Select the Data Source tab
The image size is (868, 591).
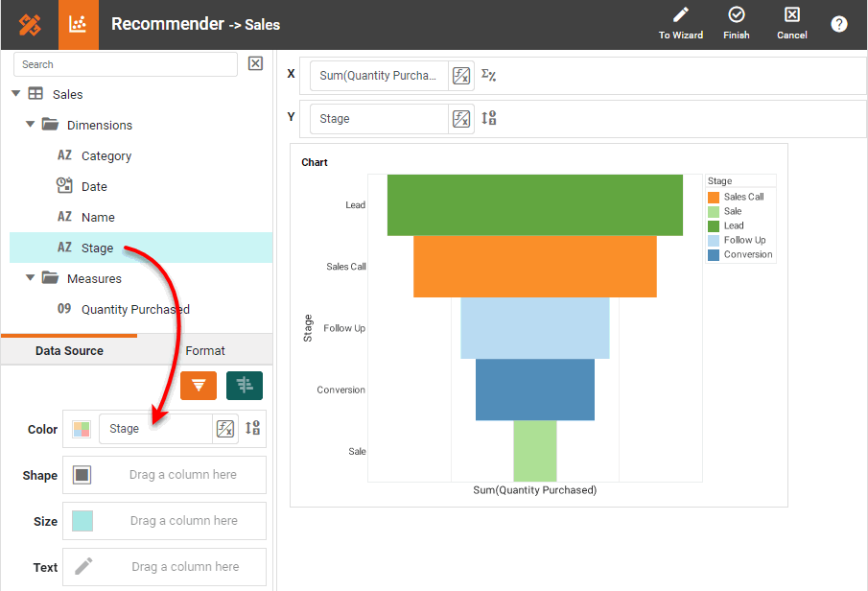click(69, 351)
